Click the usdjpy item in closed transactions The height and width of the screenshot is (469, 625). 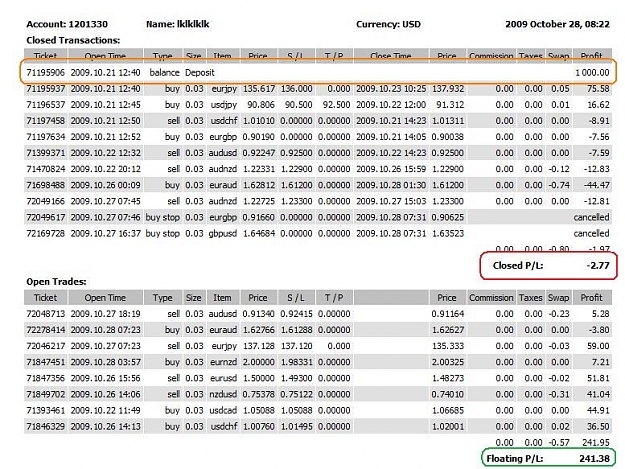[x=224, y=105]
